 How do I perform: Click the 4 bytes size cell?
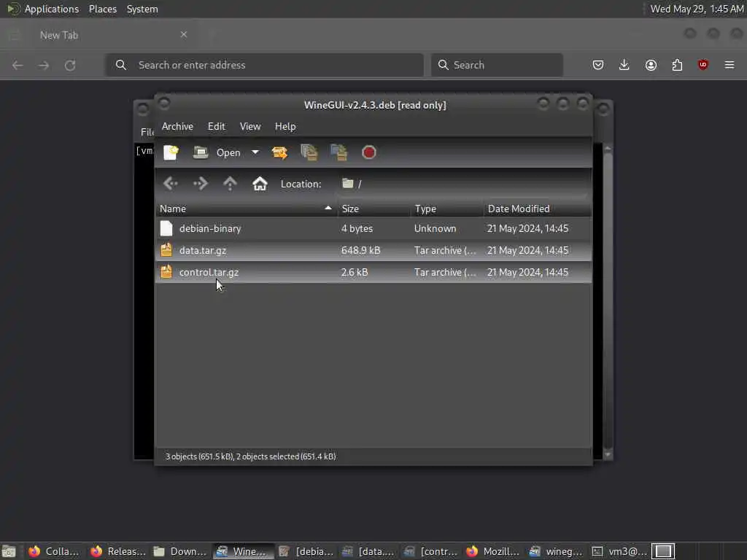tap(357, 228)
